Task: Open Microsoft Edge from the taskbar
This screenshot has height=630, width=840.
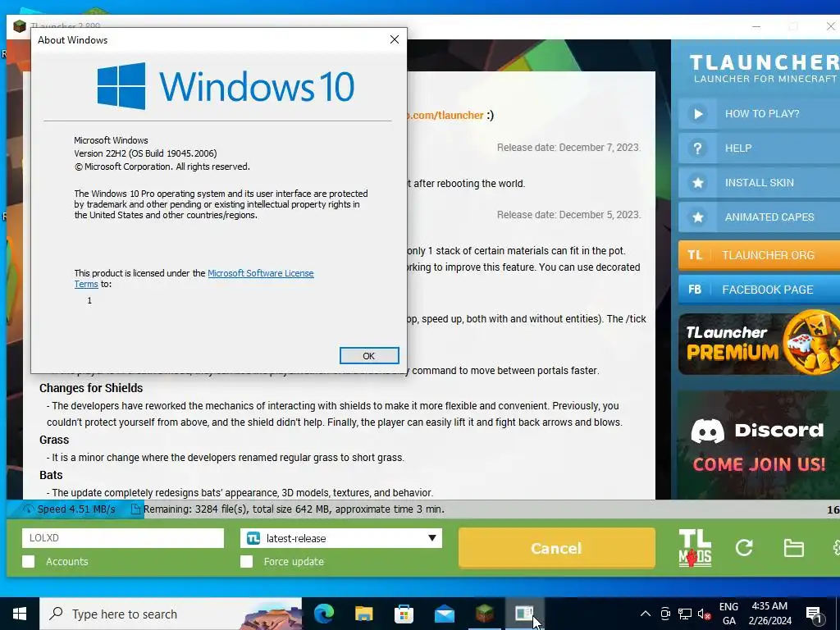Action: click(323, 614)
